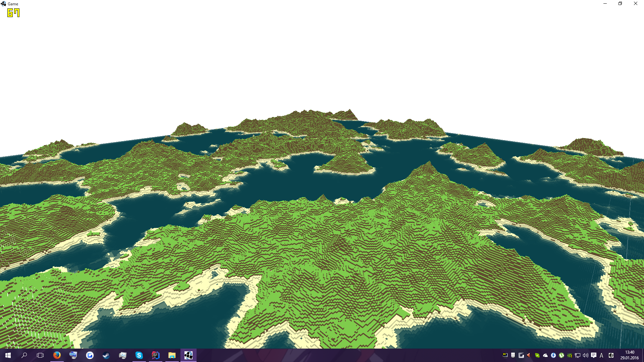This screenshot has height=362, width=644.
Task: Open OneDrive cloud tray icon
Action: (x=545, y=355)
